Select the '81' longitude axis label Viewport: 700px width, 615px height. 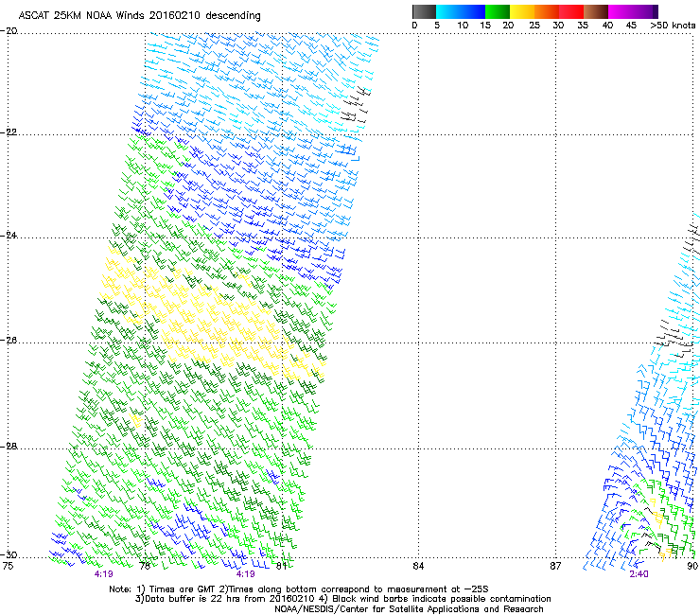pyautogui.click(x=282, y=566)
